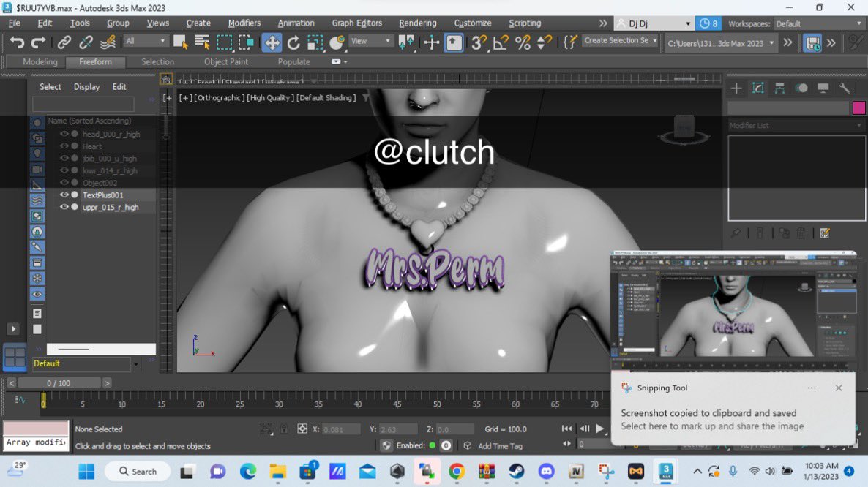Open Select by Name list icon
The image size is (868, 487).
pos(202,42)
